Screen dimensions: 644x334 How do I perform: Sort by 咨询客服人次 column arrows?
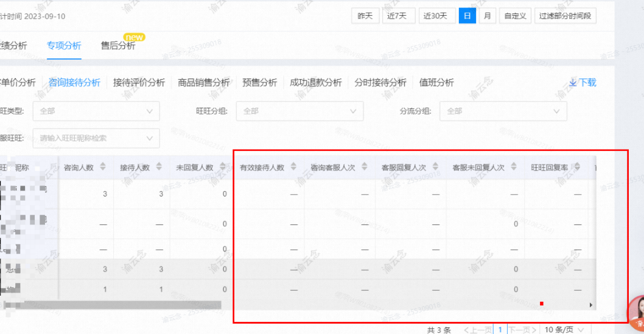(x=364, y=166)
